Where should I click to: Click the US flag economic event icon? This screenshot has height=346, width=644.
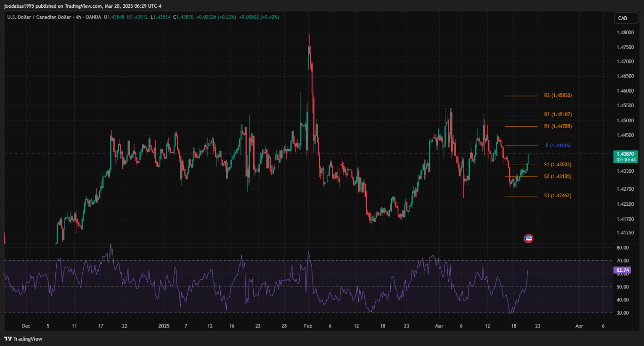[529, 238]
